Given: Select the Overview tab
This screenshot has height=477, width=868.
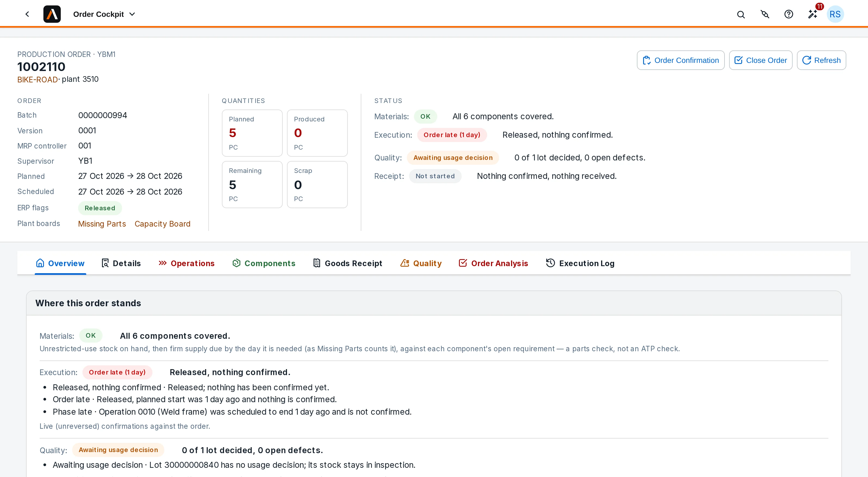Looking at the screenshot, I should [60, 263].
